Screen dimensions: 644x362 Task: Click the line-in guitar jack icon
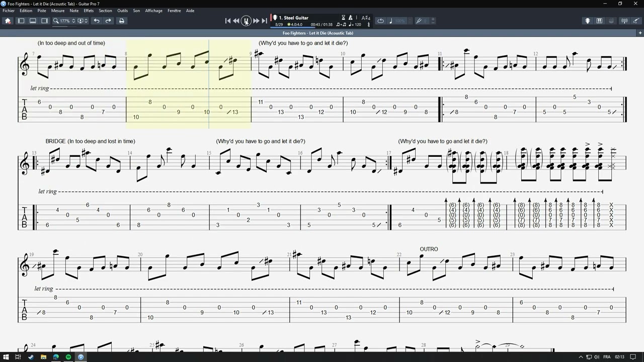tap(636, 21)
